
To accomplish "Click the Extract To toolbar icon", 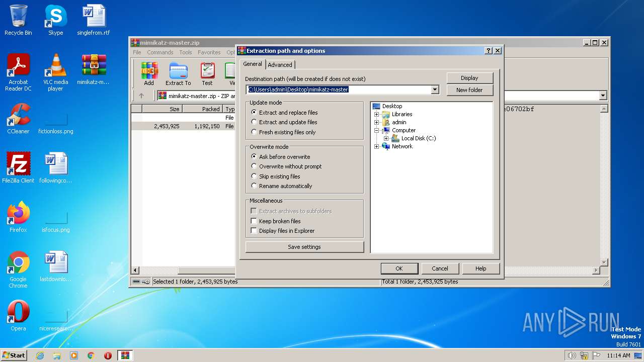I will pos(178,74).
